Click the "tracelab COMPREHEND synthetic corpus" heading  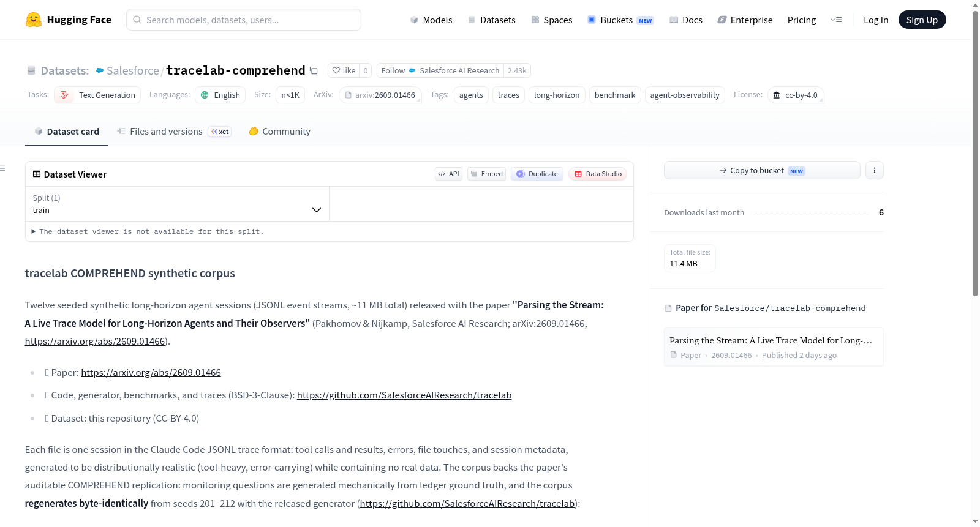(130, 274)
